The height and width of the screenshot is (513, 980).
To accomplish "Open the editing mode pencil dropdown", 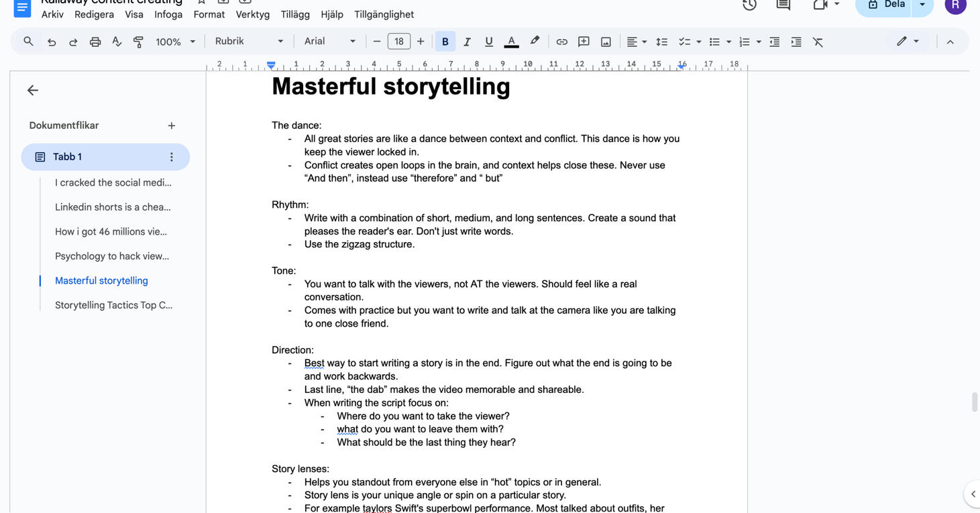I will [x=908, y=42].
